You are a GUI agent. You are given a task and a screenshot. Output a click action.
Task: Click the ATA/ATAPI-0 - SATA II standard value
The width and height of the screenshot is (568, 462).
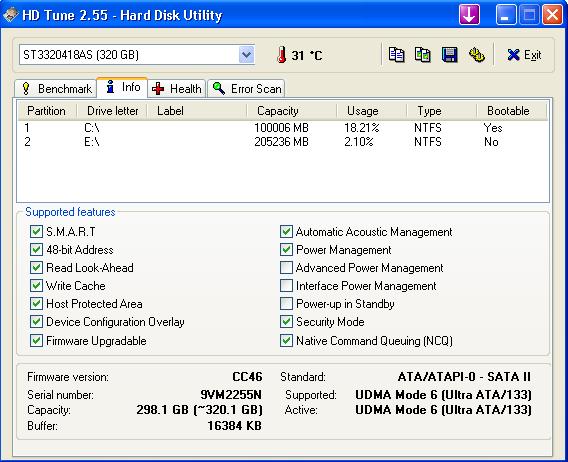click(x=464, y=377)
